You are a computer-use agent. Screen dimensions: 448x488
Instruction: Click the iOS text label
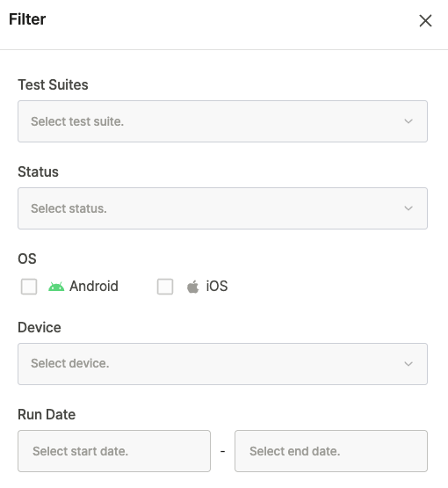pyautogui.click(x=217, y=286)
